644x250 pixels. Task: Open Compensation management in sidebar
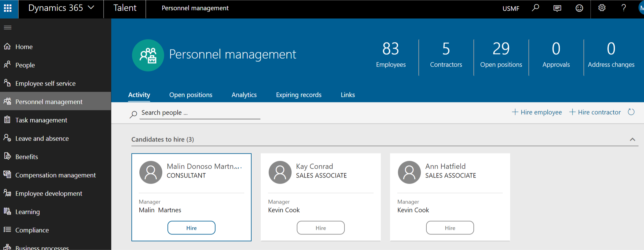coord(55,175)
